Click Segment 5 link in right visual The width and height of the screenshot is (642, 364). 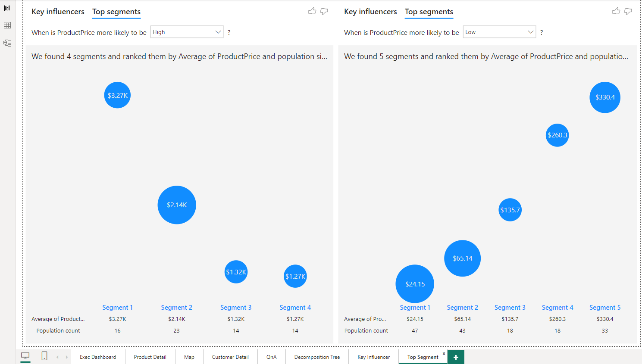tap(605, 308)
